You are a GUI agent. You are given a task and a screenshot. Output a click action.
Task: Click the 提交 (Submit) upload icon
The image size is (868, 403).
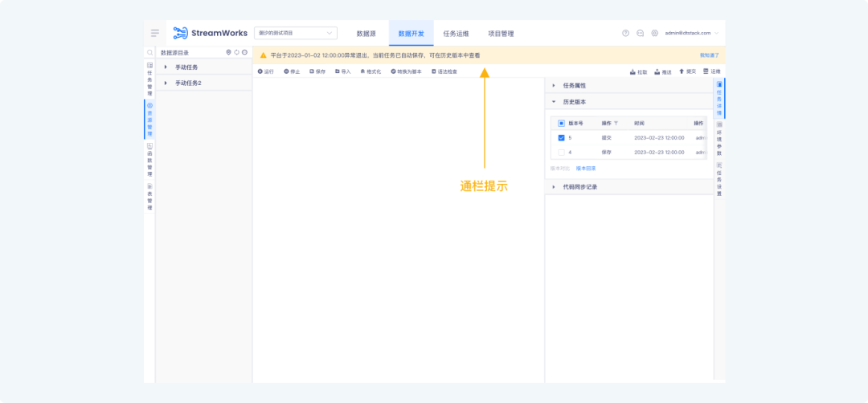tap(682, 71)
